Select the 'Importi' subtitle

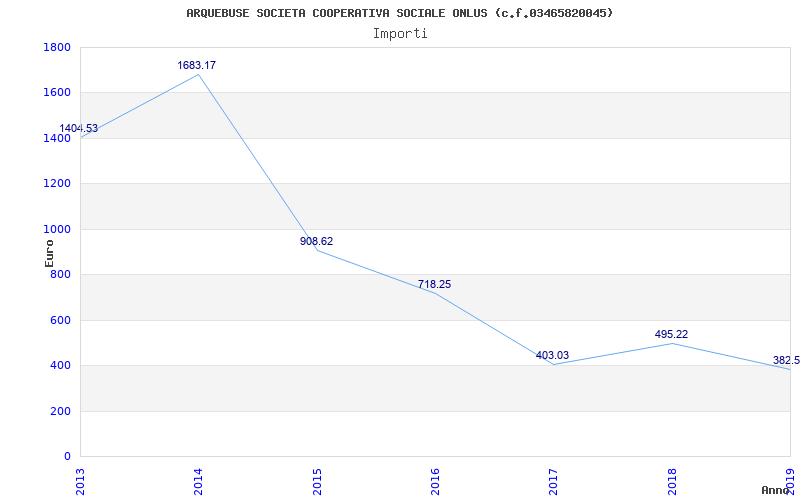(x=400, y=34)
